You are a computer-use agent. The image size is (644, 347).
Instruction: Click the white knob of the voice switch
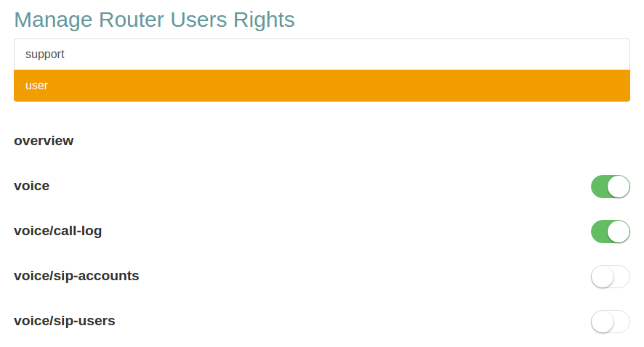pos(619,187)
